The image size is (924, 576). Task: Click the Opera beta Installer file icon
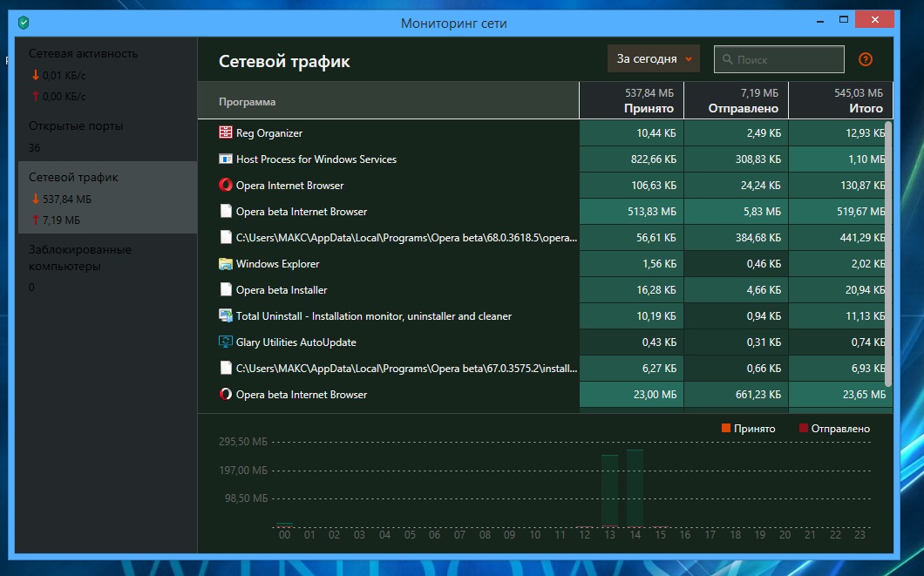point(226,290)
